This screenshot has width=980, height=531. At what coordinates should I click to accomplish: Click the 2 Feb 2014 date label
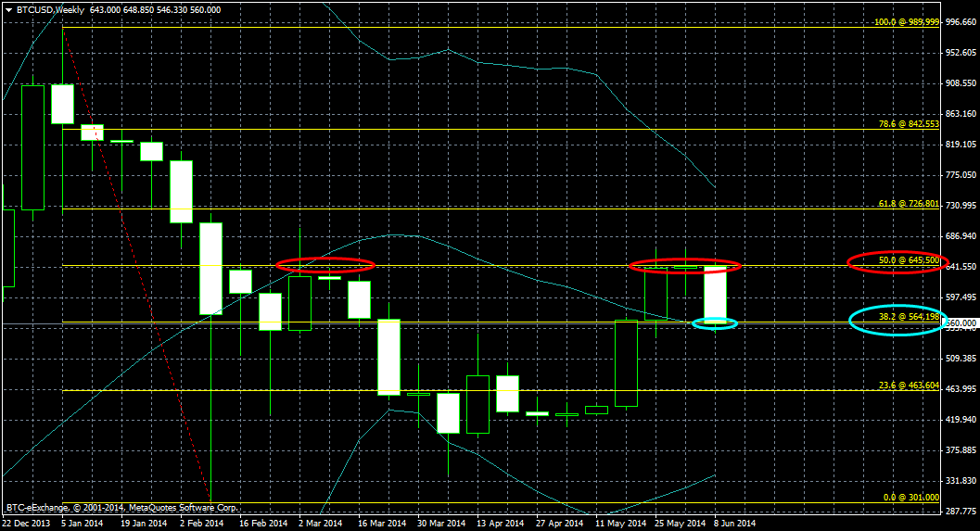pos(200,523)
